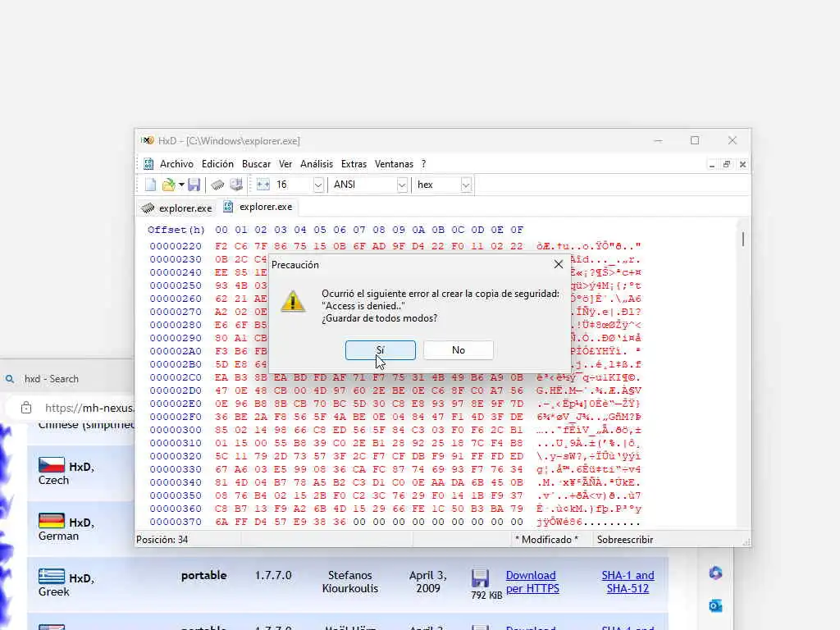Viewport: 840px width, 630px height.
Task: Click the Offset(h) column header
Action: (x=176, y=230)
